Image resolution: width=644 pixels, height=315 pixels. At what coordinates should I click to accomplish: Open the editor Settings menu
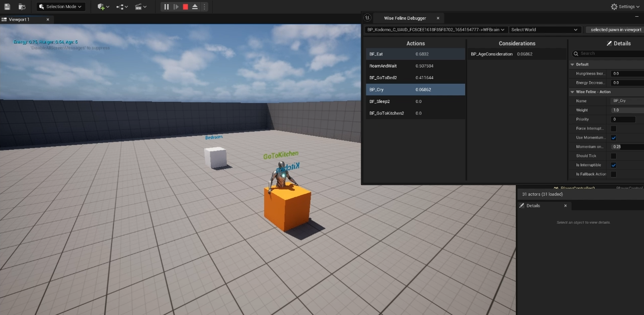[625, 7]
